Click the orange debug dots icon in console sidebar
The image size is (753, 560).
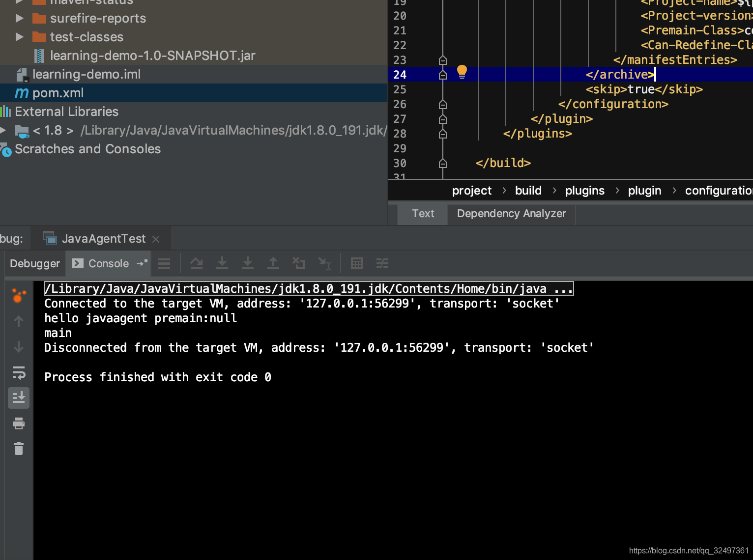(19, 295)
